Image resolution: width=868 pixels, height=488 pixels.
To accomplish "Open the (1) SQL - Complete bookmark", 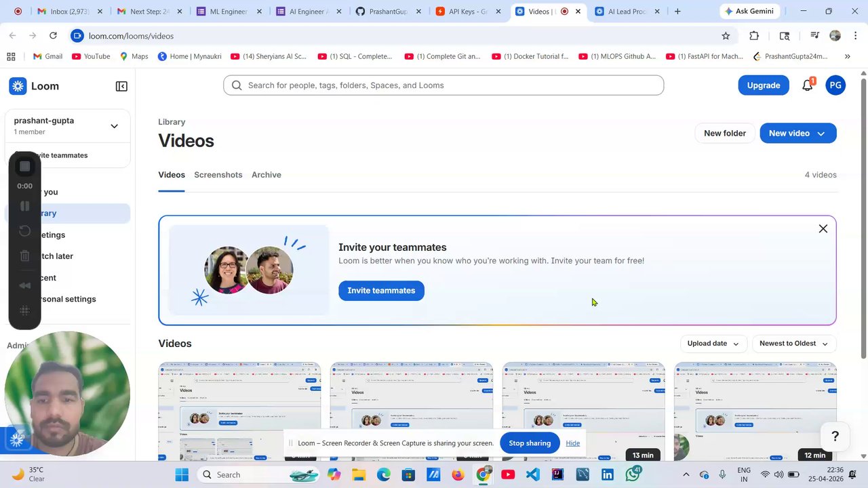I will tap(355, 56).
